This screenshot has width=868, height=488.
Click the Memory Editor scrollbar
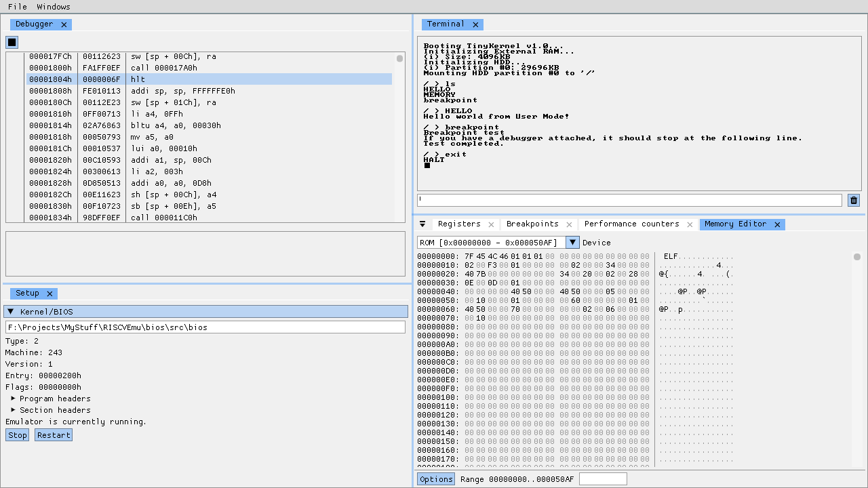(856, 258)
